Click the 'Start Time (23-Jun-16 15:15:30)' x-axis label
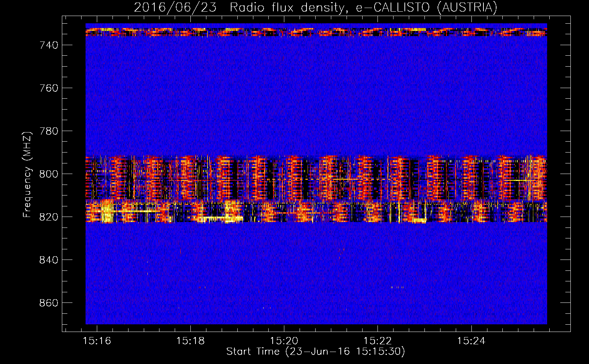589x364 pixels. tap(316, 352)
